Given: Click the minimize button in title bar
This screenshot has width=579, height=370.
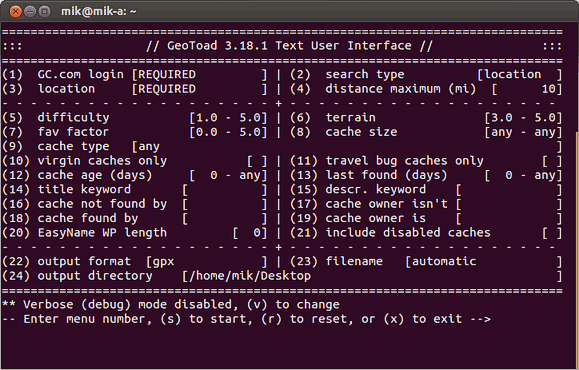Looking at the screenshot, I should [30, 11].
